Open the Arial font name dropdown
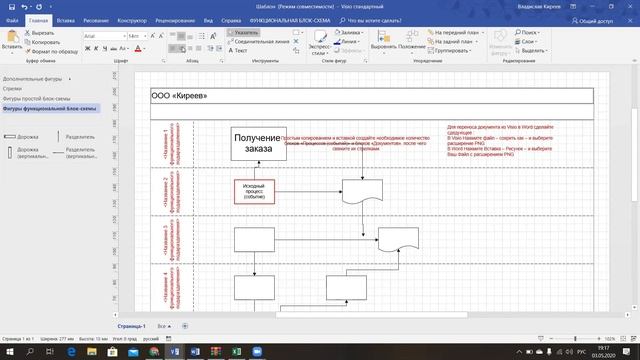The image size is (640, 360). pyautogui.click(x=124, y=36)
